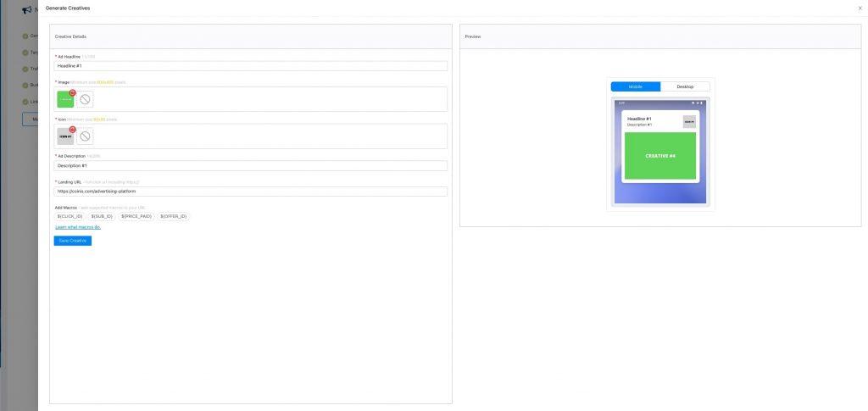Remove the uploaded green image using red badge
The image size is (868, 411).
(x=73, y=92)
